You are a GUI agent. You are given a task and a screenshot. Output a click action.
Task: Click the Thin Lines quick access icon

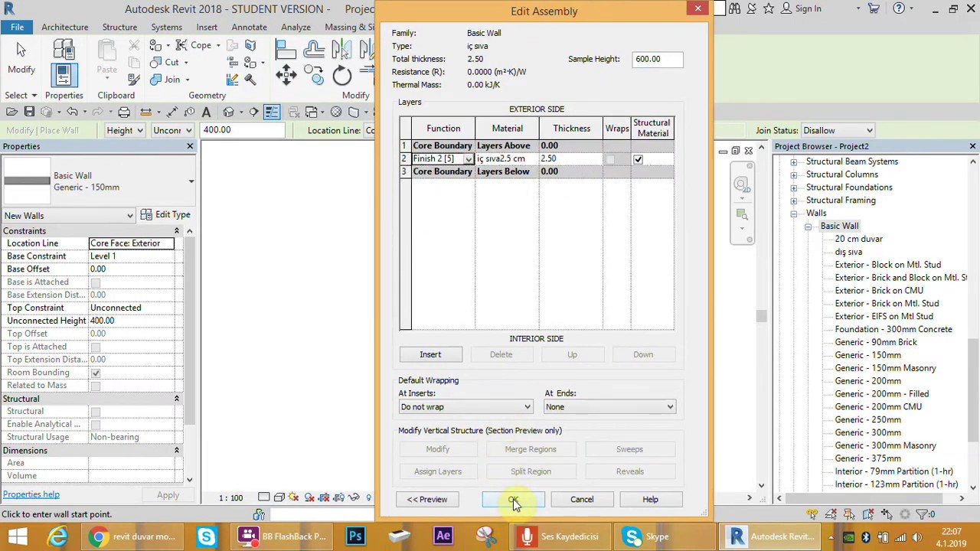[x=271, y=112]
